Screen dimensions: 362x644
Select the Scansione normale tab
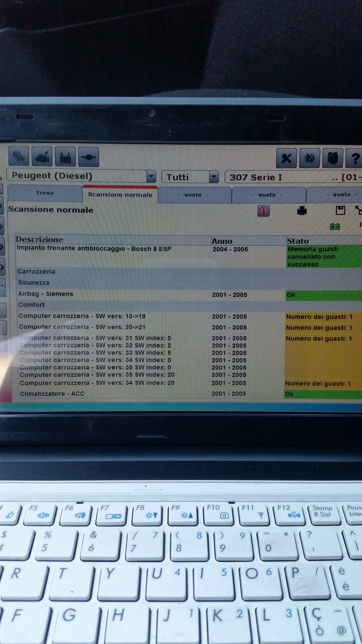click(120, 195)
